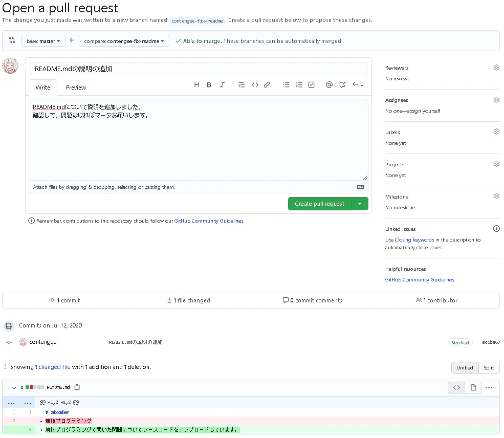Viewport: 504px width, 438px height.
Task: Open the Reviewers gear settings
Action: (497, 68)
